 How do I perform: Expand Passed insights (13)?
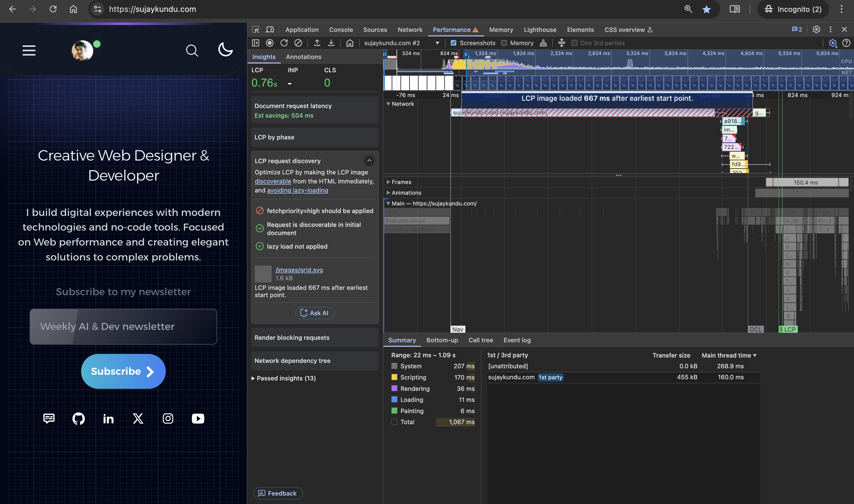point(284,378)
